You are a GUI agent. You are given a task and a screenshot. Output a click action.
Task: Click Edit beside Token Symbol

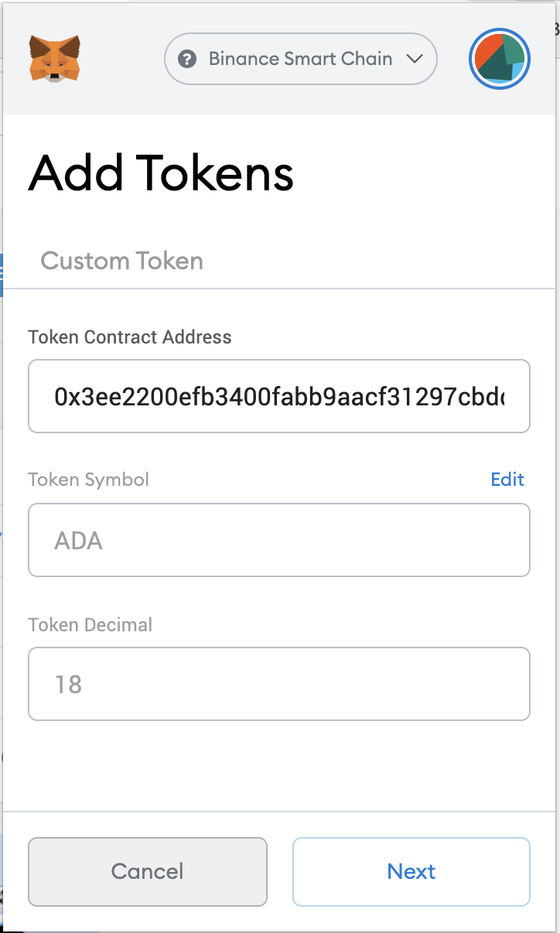pos(507,480)
